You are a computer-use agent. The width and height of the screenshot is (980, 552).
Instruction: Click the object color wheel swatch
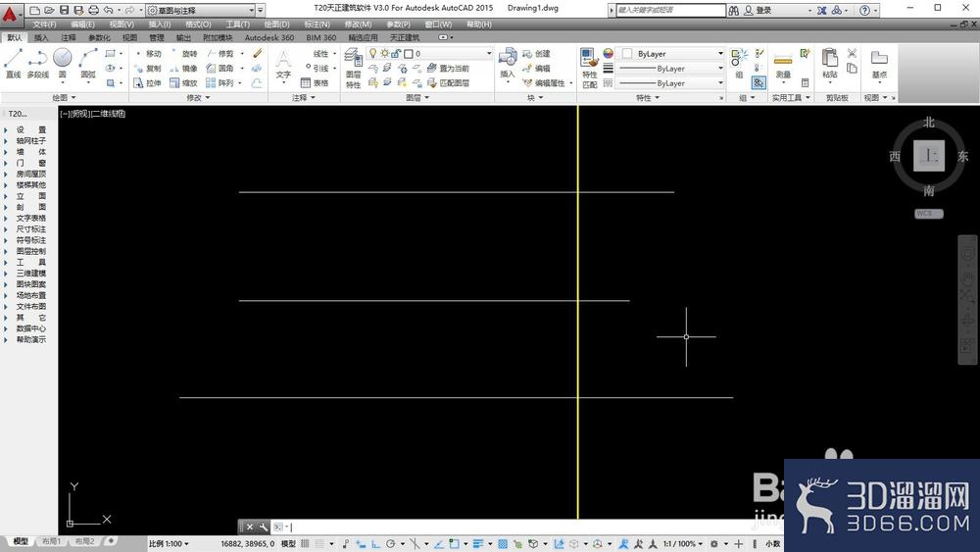point(609,54)
